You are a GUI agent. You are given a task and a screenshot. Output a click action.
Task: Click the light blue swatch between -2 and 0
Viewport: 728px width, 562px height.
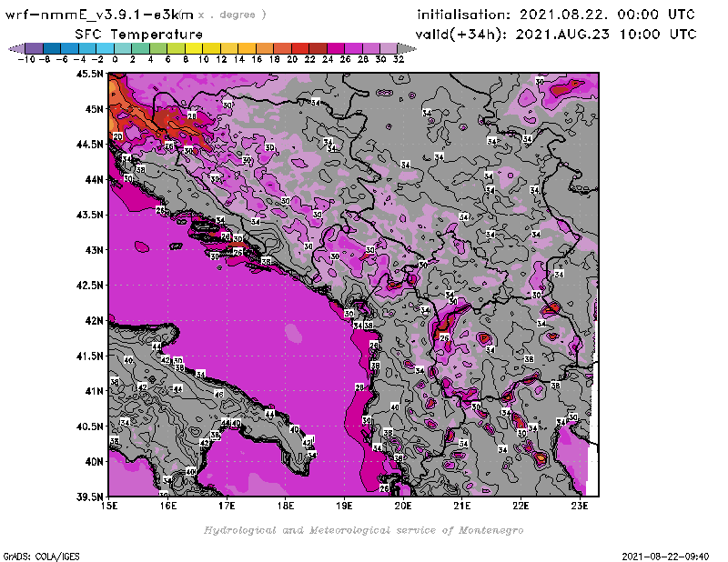[105, 48]
